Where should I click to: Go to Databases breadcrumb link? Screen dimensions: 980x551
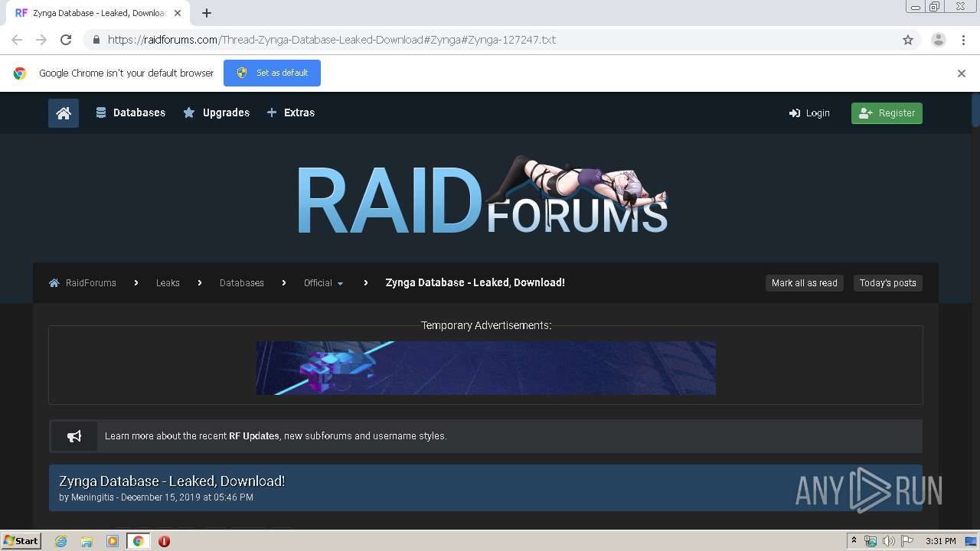coord(242,283)
